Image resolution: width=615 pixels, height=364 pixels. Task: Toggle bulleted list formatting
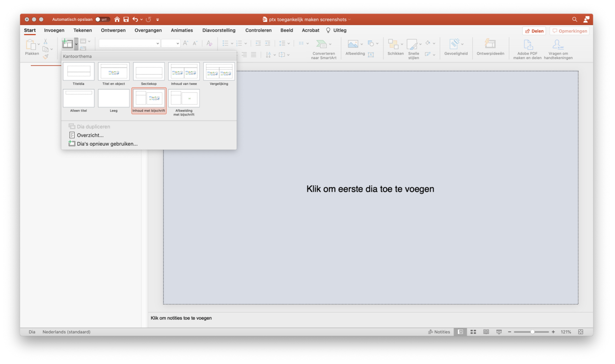pos(226,43)
